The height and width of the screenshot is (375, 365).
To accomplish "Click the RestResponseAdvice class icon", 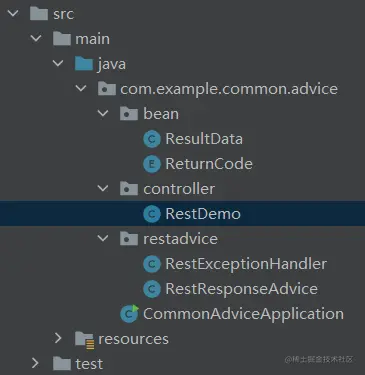I will pyautogui.click(x=152, y=289).
